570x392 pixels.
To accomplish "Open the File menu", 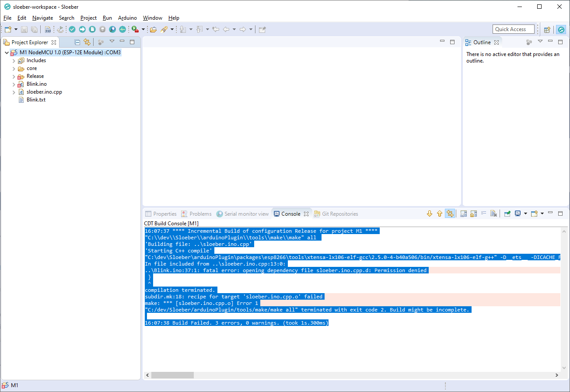I will coord(7,18).
